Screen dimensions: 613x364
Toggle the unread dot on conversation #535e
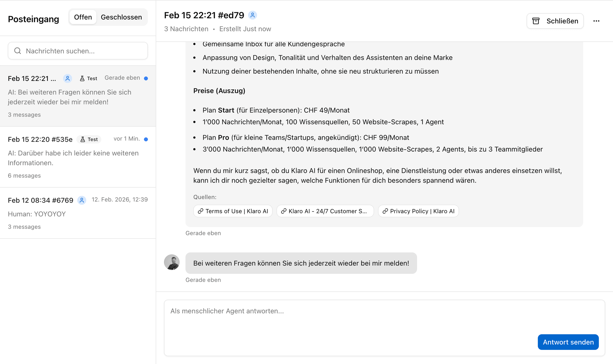click(146, 139)
